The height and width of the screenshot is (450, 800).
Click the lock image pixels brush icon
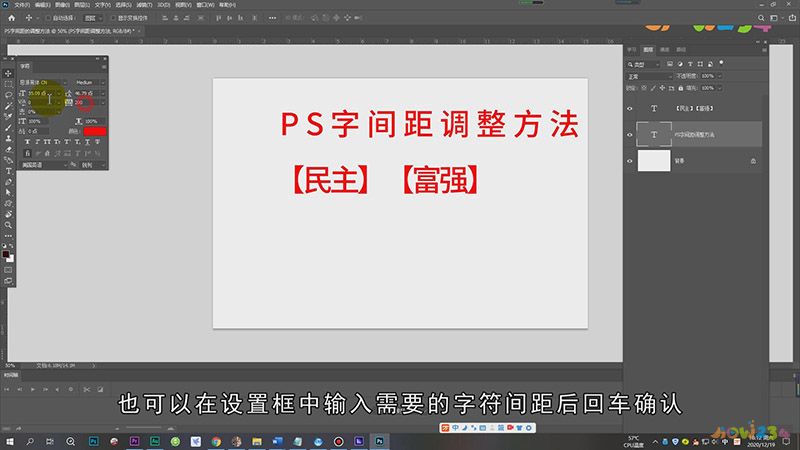pyautogui.click(x=653, y=88)
